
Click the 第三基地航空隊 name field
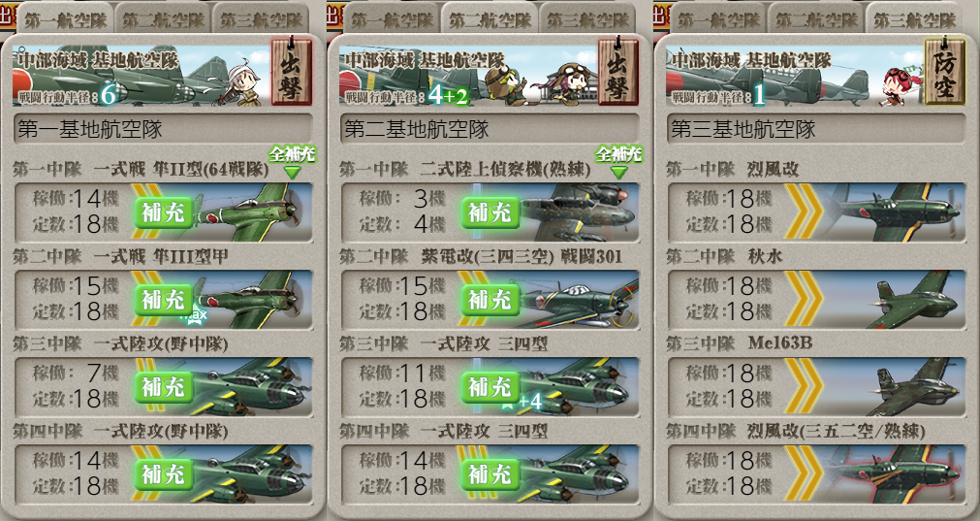pos(816,129)
